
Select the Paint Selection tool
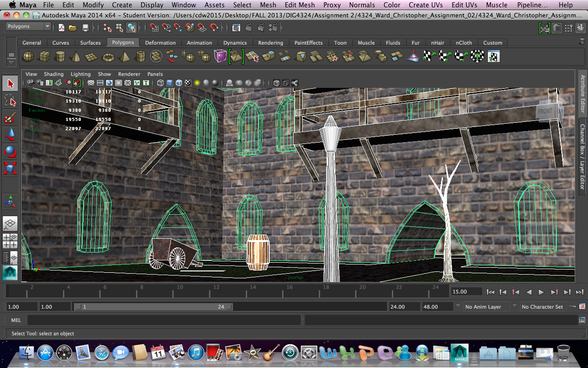point(10,118)
